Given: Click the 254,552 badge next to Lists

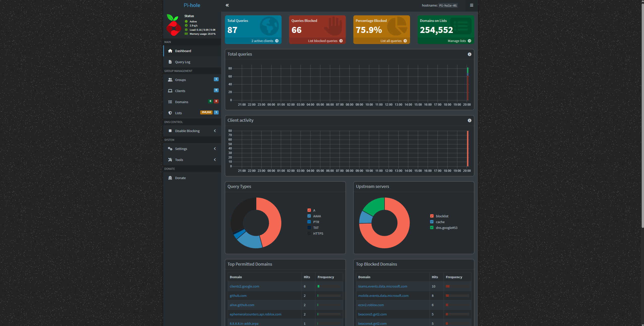Looking at the screenshot, I should (206, 112).
